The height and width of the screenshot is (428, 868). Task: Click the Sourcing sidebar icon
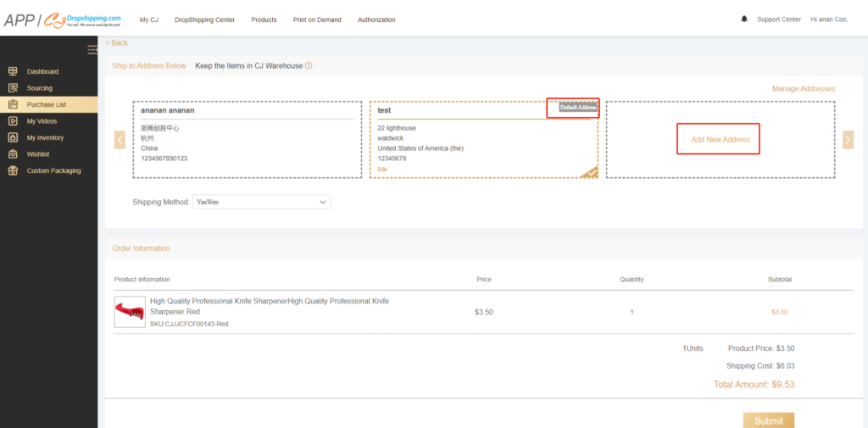[12, 88]
